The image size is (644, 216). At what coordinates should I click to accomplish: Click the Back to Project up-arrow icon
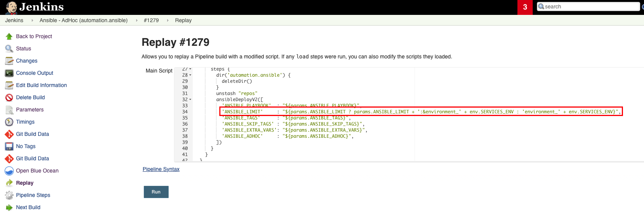pos(9,36)
